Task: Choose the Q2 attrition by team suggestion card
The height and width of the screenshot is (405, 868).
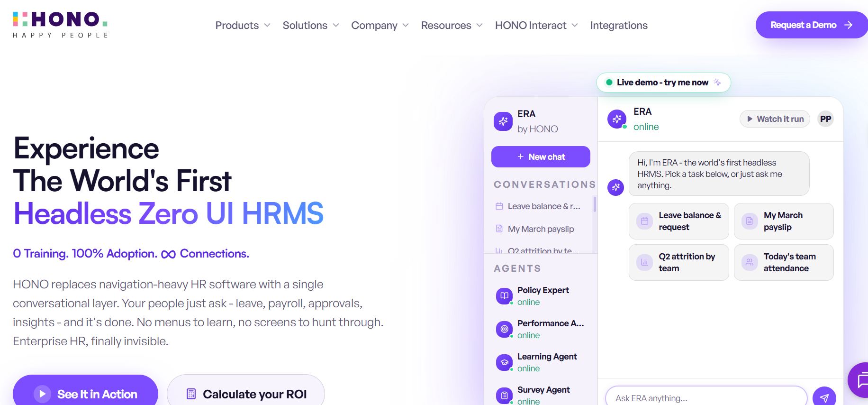Action: click(x=678, y=262)
